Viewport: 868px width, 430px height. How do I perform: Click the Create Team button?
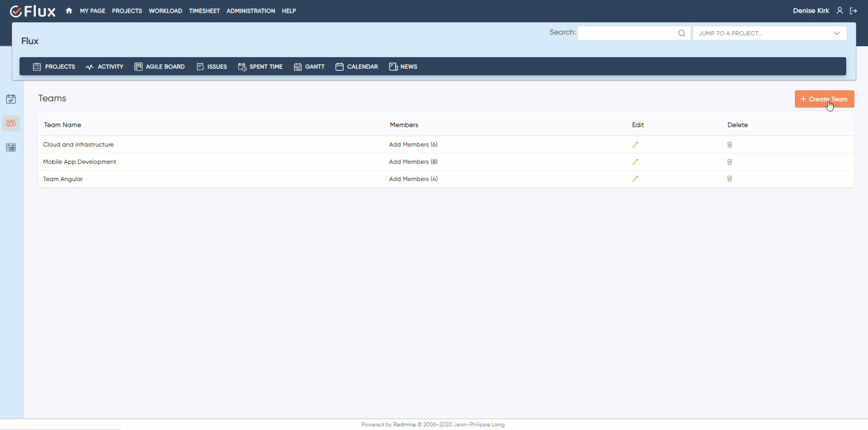[x=824, y=98]
